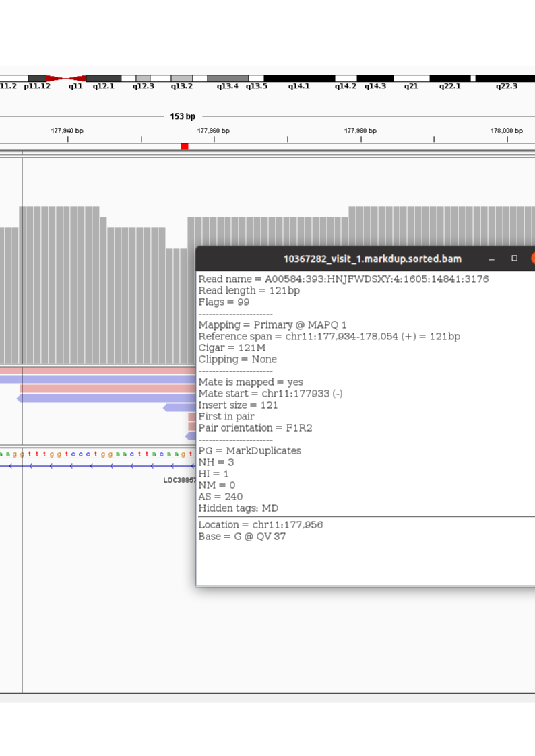Select the q12.1 cytoband on ideogram

[x=104, y=79]
